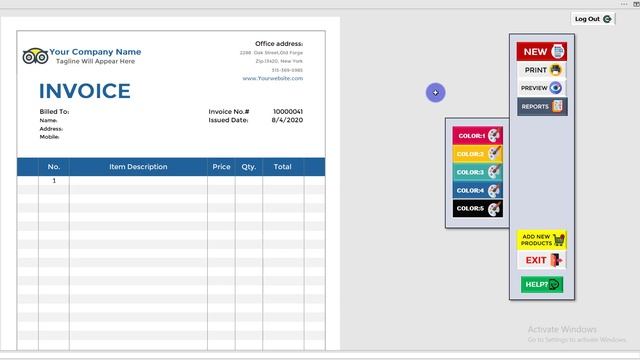
Task: Click the palette icon on COLOR:2
Action: coord(494,153)
